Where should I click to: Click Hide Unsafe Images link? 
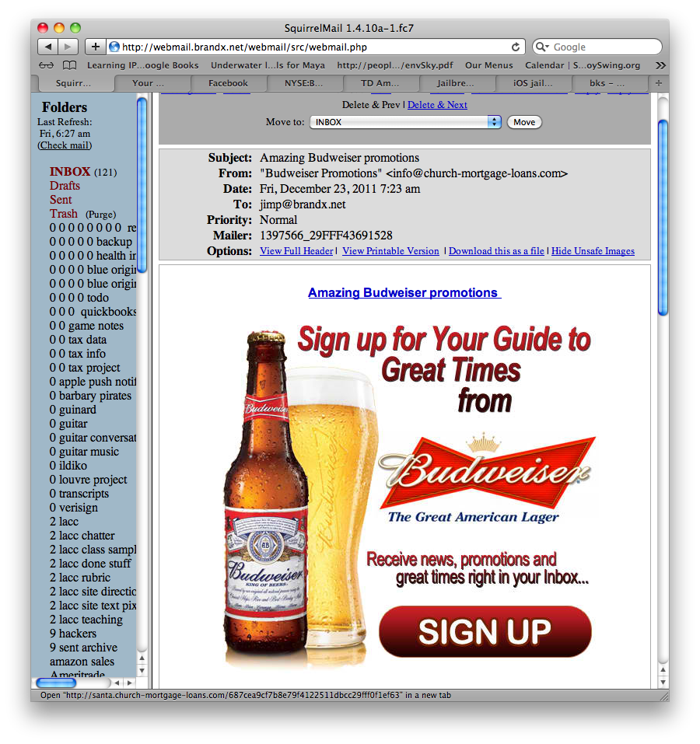click(593, 251)
